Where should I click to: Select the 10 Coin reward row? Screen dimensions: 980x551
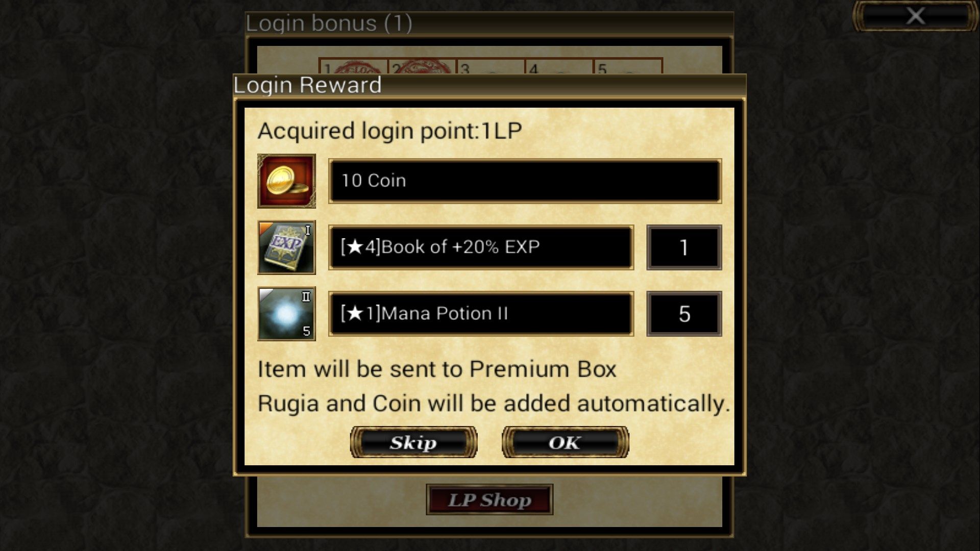pos(525,181)
